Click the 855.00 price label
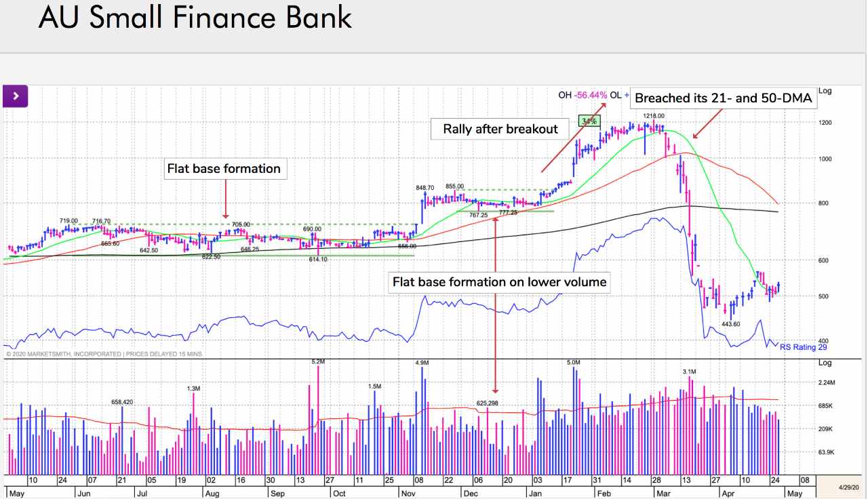This screenshot has width=868, height=499. pyautogui.click(x=454, y=186)
